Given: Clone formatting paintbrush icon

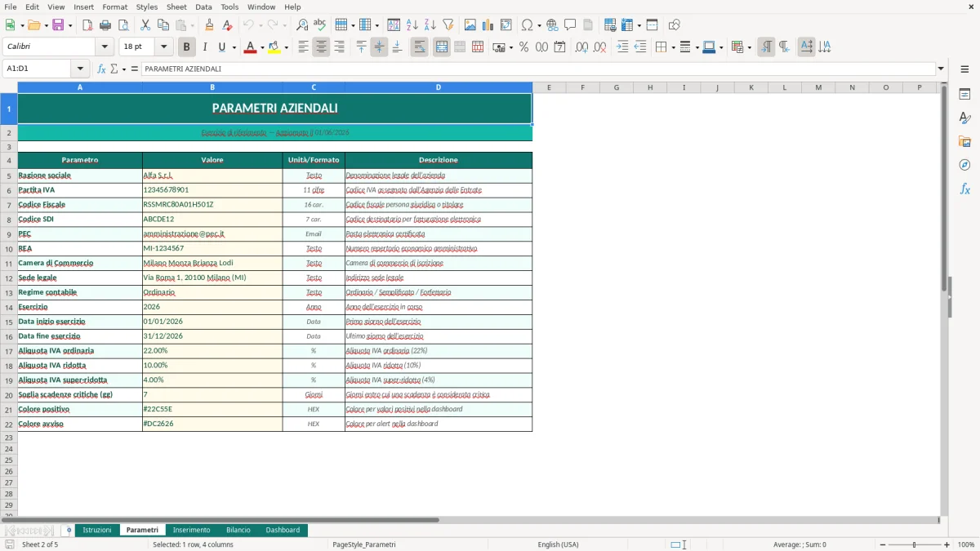Looking at the screenshot, I should 209,25.
